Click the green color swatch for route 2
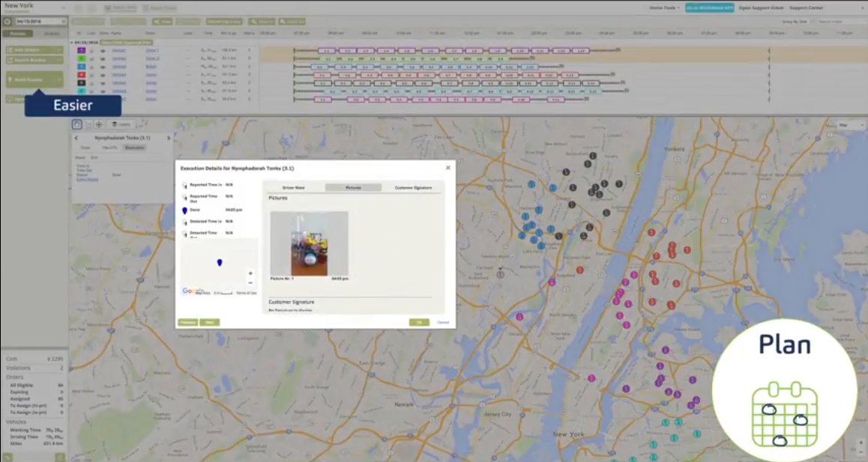This screenshot has height=462, width=868. [x=82, y=58]
